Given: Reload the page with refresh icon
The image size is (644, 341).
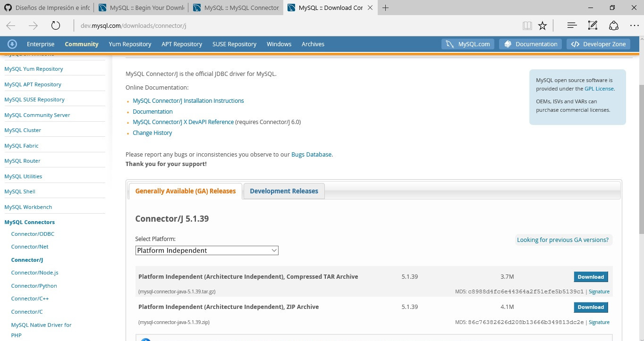Looking at the screenshot, I should point(55,25).
